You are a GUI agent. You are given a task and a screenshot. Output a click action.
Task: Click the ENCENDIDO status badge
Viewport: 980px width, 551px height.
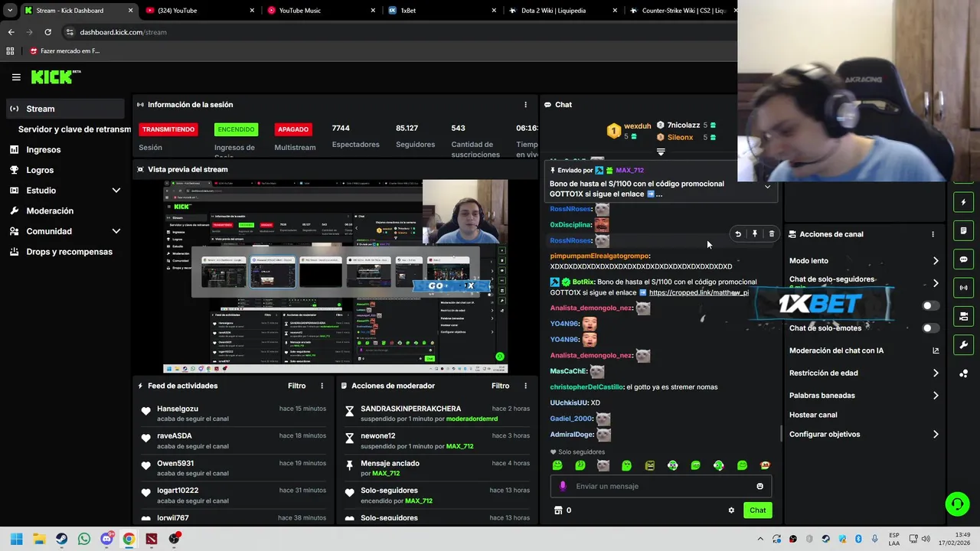pos(235,129)
